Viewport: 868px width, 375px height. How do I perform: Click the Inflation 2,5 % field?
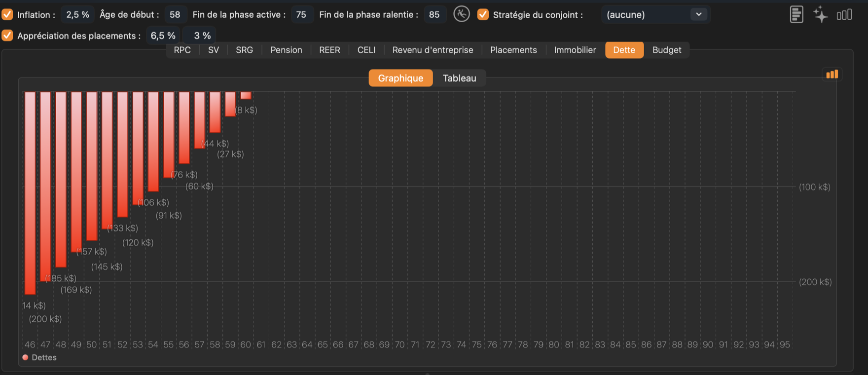pyautogui.click(x=78, y=14)
